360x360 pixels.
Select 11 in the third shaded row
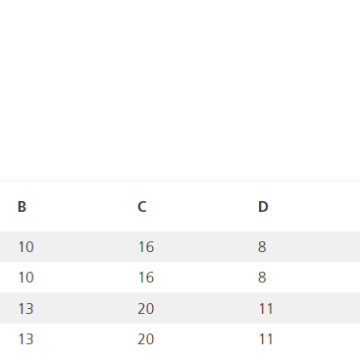coord(266,309)
